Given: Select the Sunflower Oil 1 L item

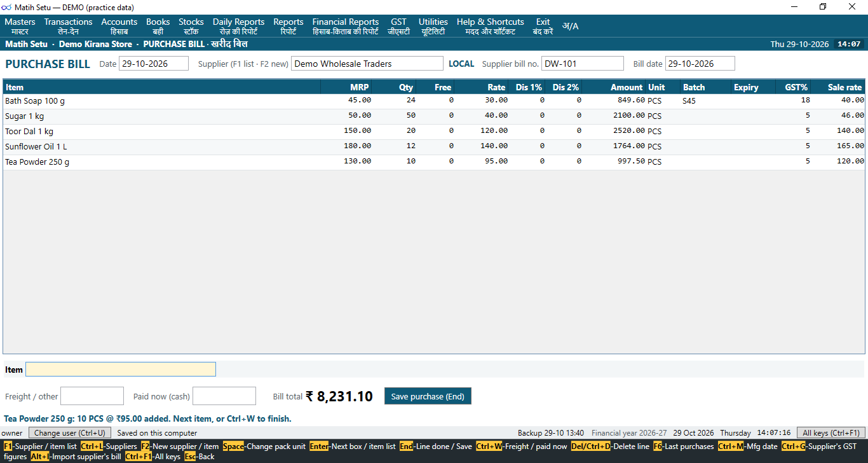Looking at the screenshot, I should [x=434, y=147].
